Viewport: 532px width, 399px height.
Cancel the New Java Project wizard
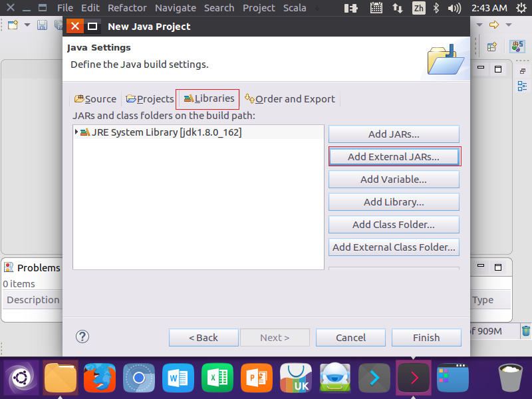point(350,338)
